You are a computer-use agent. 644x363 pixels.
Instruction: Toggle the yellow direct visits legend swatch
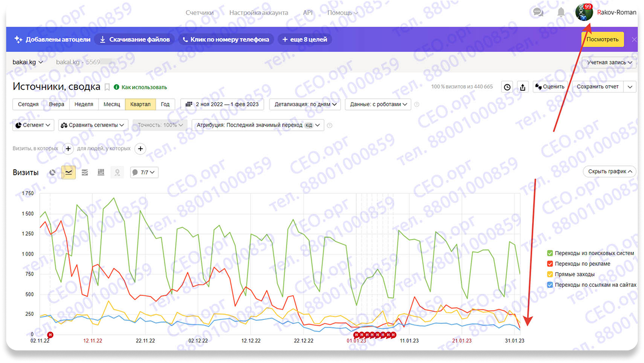(x=550, y=274)
